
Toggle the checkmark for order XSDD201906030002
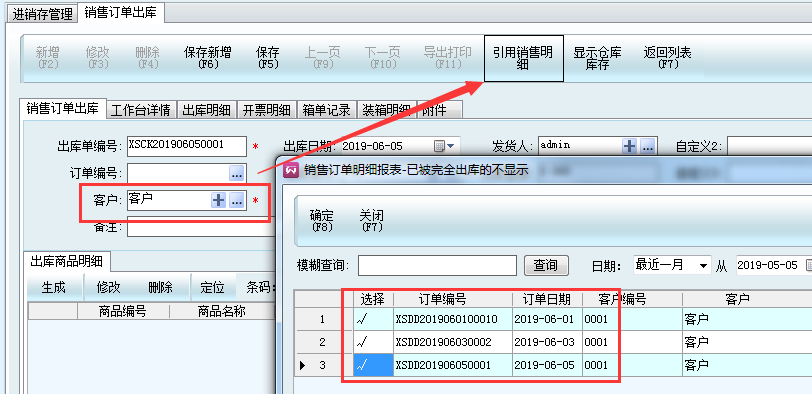coord(373,342)
